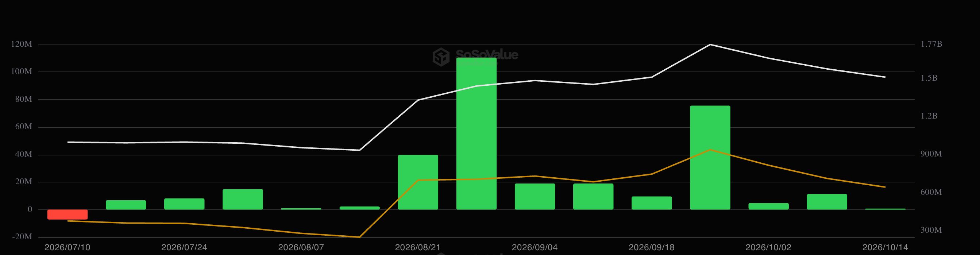Screen dimensions: 980x255
Task: Select the small bar between 08/07 and 08/21
Action: pyautogui.click(x=359, y=208)
